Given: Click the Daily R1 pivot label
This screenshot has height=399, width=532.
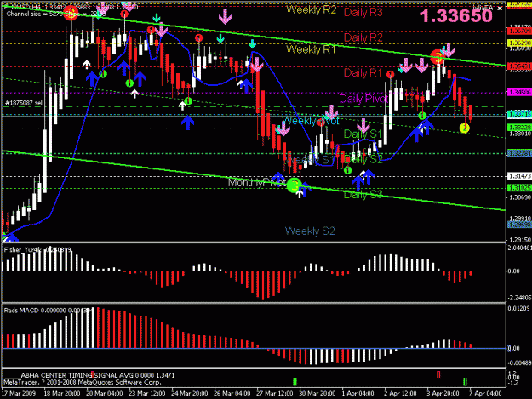Looking at the screenshot, I should point(363,72).
